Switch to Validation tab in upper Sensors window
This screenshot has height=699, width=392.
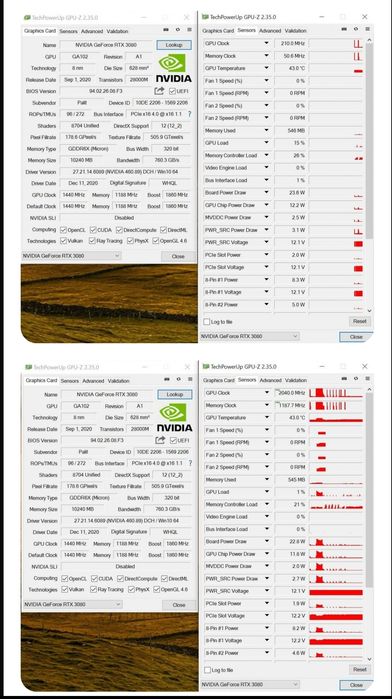click(x=295, y=31)
